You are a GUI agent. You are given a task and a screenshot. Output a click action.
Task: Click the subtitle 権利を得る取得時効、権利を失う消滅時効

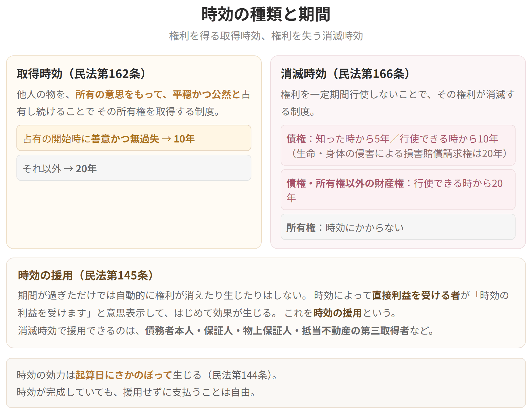tap(266, 36)
